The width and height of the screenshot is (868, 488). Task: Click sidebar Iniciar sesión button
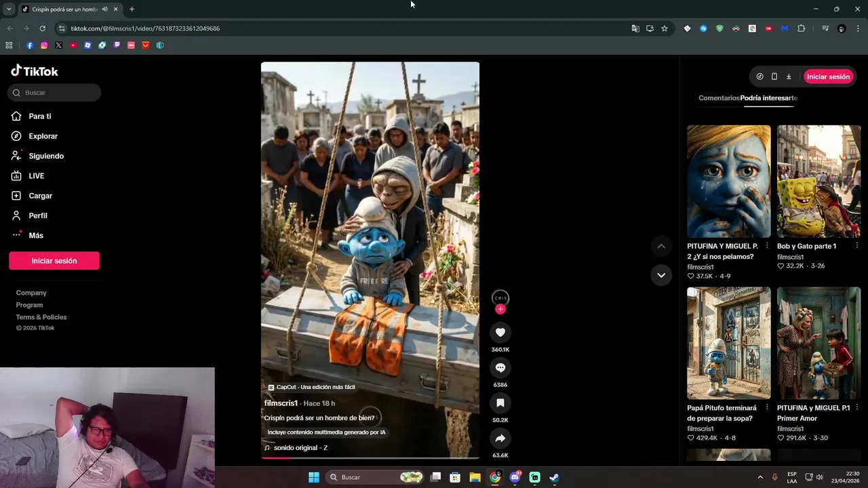(54, 261)
